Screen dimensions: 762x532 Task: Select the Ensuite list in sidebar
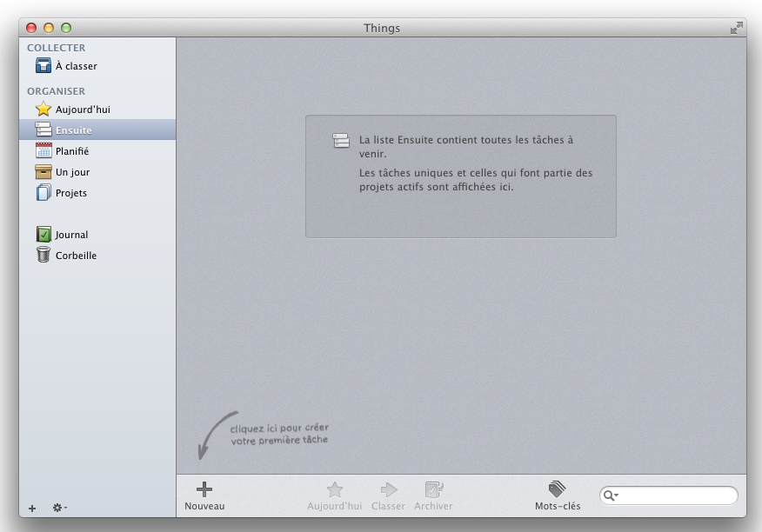click(73, 130)
